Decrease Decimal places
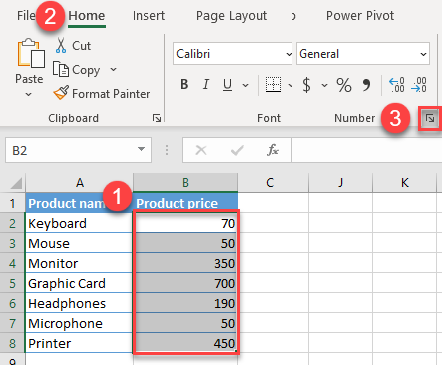The image size is (442, 365). [419, 85]
